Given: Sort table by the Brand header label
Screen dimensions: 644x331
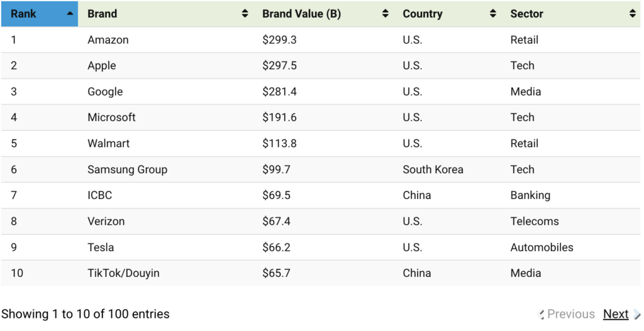Looking at the screenshot, I should coord(103,14).
